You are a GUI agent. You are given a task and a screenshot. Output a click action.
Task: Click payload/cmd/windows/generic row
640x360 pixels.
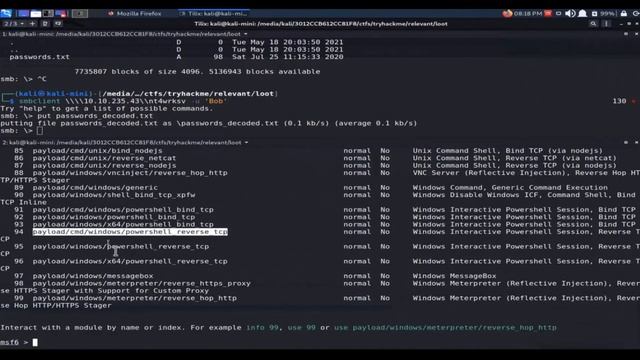pyautogui.click(x=95, y=188)
